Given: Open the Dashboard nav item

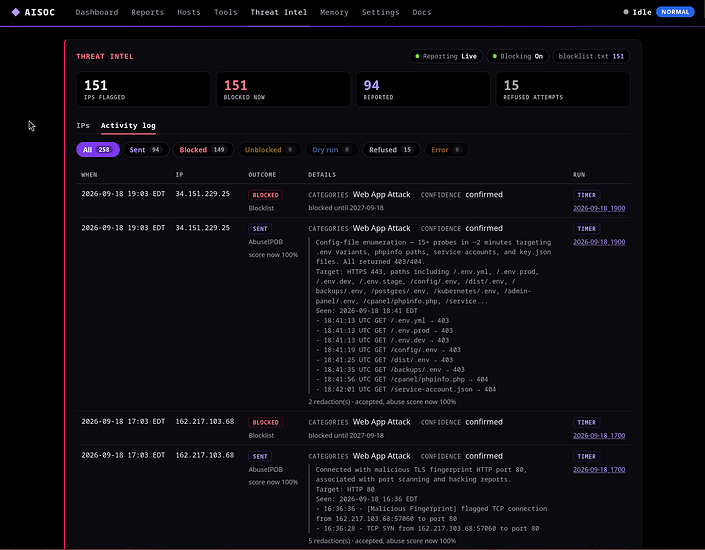Looking at the screenshot, I should (97, 12).
